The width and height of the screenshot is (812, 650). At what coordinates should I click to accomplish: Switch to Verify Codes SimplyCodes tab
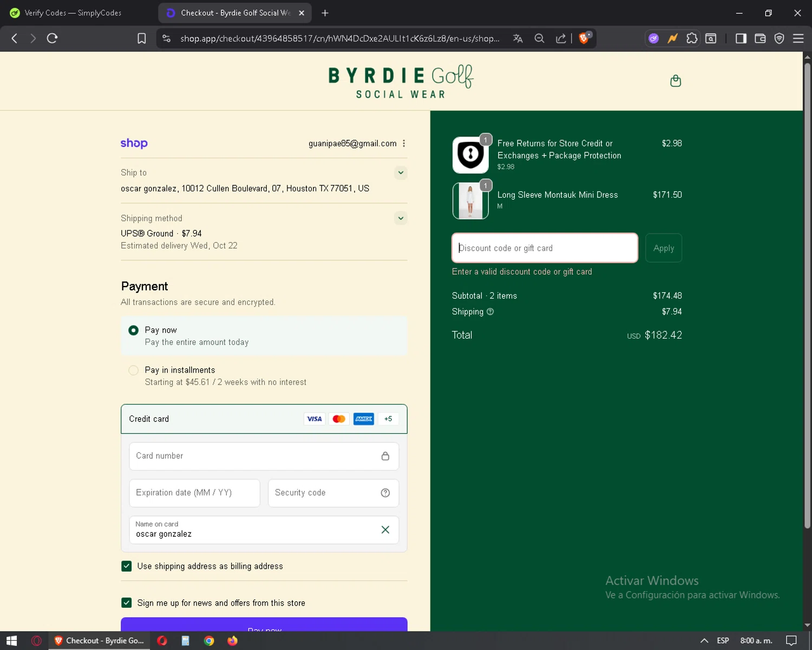(73, 13)
